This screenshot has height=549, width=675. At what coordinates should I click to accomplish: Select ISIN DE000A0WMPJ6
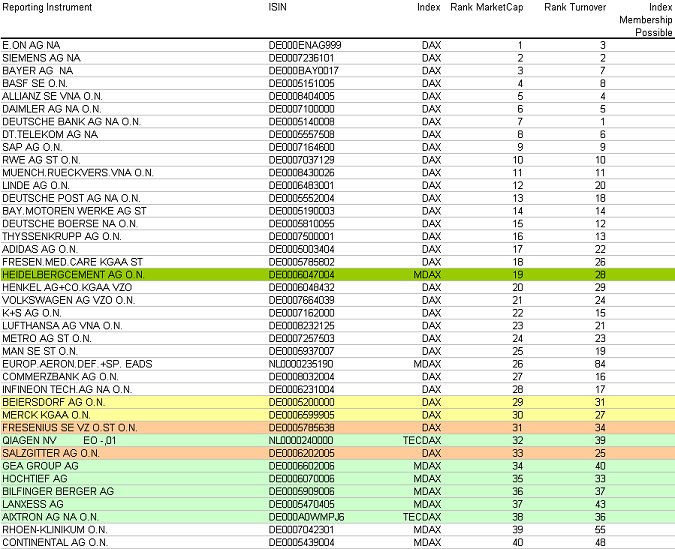tap(307, 517)
